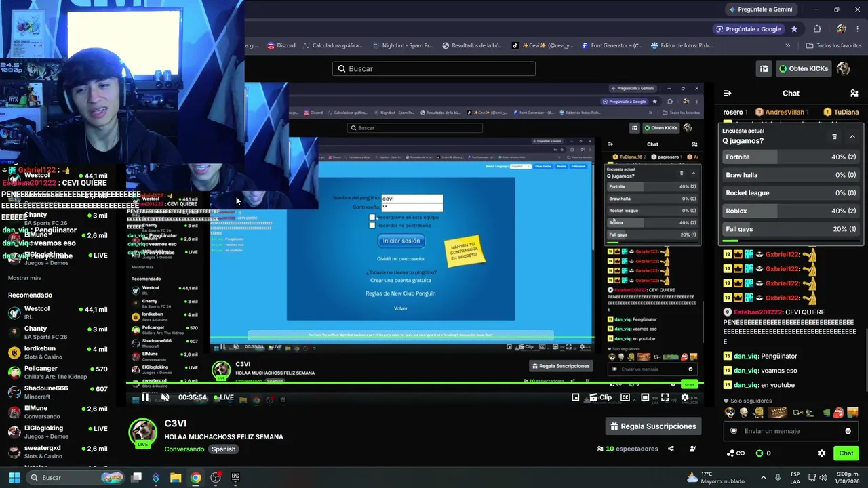
Task: Show hidden system tray icons
Action: pyautogui.click(x=763, y=477)
